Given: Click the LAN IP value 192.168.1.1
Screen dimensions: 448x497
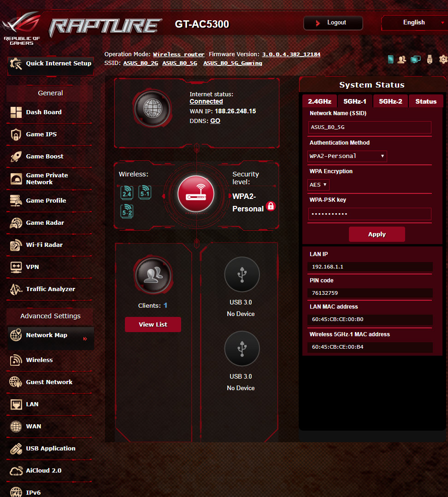Looking at the screenshot, I should pos(328,267).
